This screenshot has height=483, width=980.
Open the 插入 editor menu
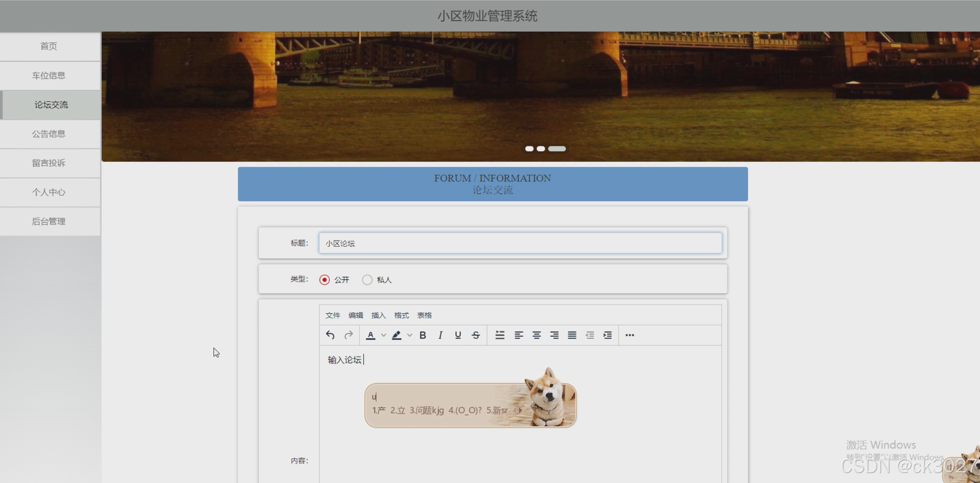pos(378,315)
